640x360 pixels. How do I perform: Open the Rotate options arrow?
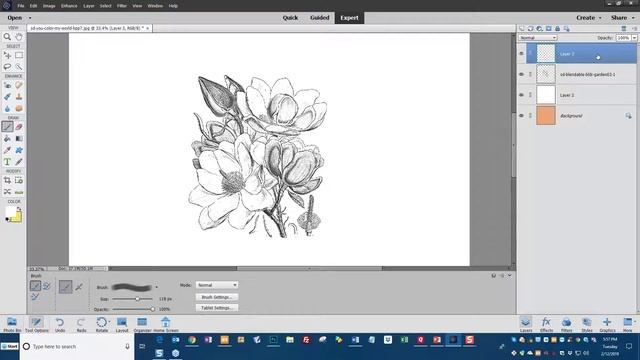pyautogui.click(x=109, y=322)
